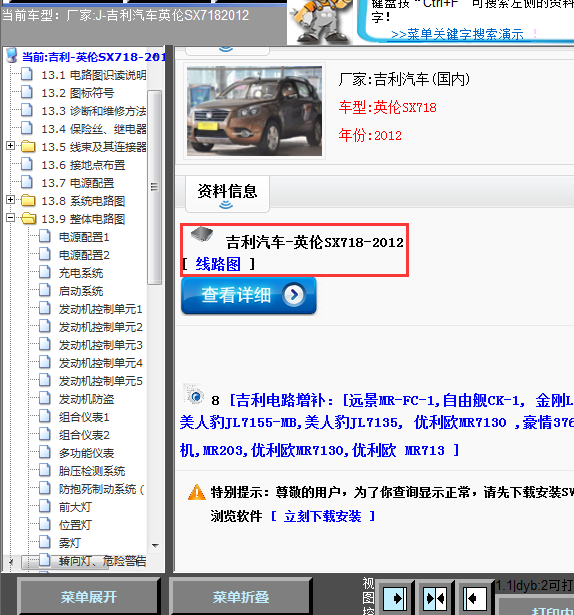The height and width of the screenshot is (615, 574).
Task: Open 发动机控制单元5 in the tree
Action: pos(100,381)
